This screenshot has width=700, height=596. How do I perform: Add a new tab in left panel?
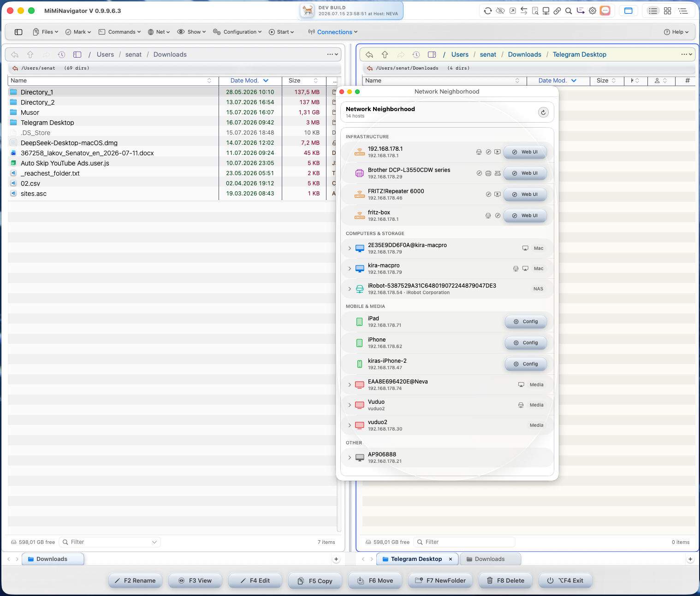(336, 559)
